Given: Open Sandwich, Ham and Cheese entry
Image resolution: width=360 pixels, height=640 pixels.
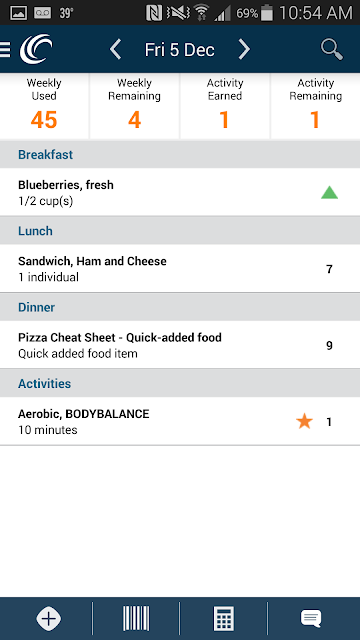Looking at the screenshot, I should click(x=180, y=269).
